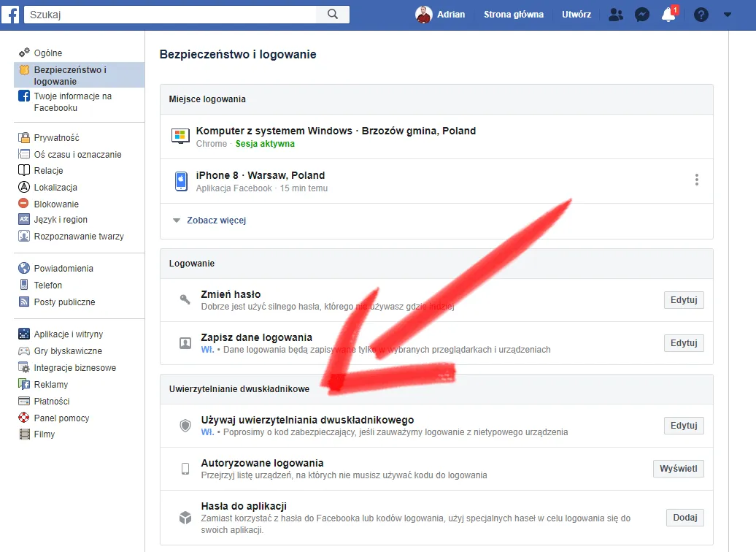Click Utwórz in the top bar

[x=576, y=14]
